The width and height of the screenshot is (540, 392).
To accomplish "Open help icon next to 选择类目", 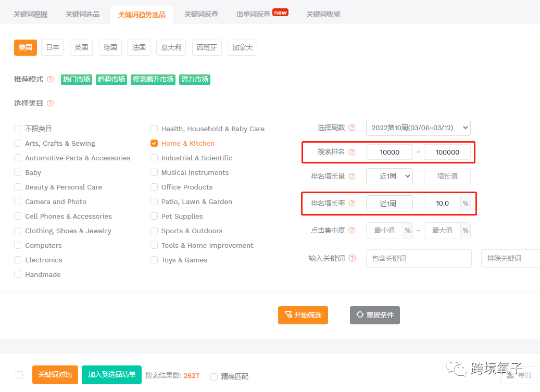I will (x=51, y=103).
